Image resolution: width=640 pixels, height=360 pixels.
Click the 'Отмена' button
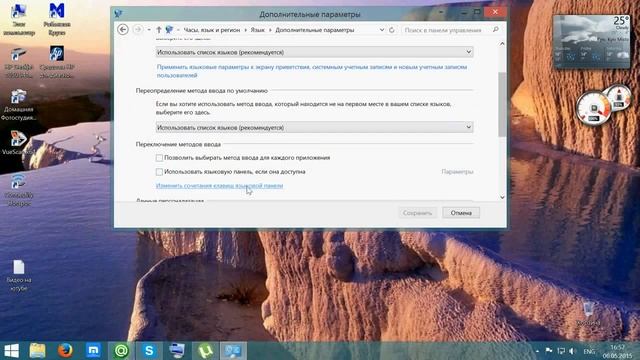[x=461, y=213]
